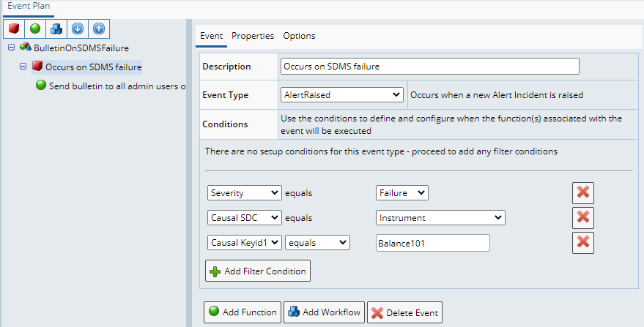Viewport: 644px width, 327px height.
Task: Open the Causal Keyid1 field dropdown
Action: coord(245,242)
